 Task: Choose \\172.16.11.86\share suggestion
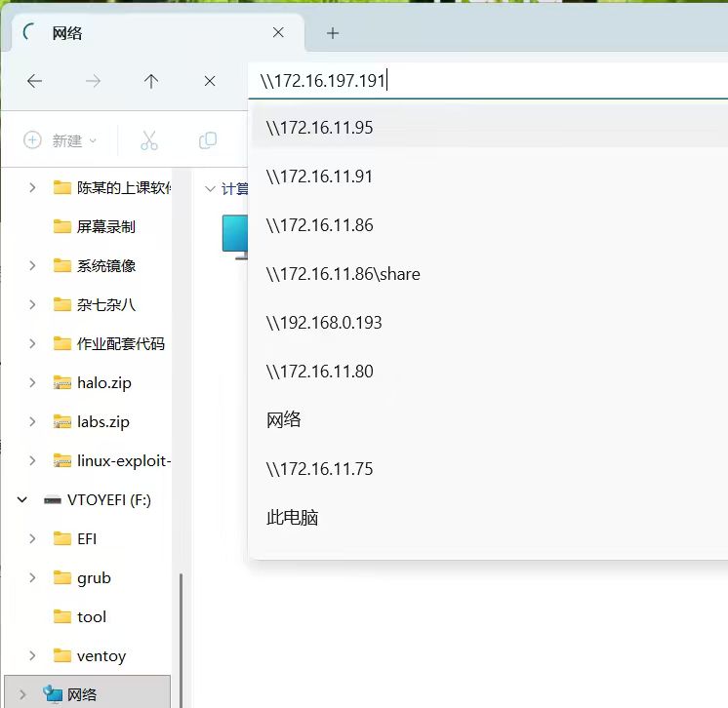pyautogui.click(x=343, y=274)
